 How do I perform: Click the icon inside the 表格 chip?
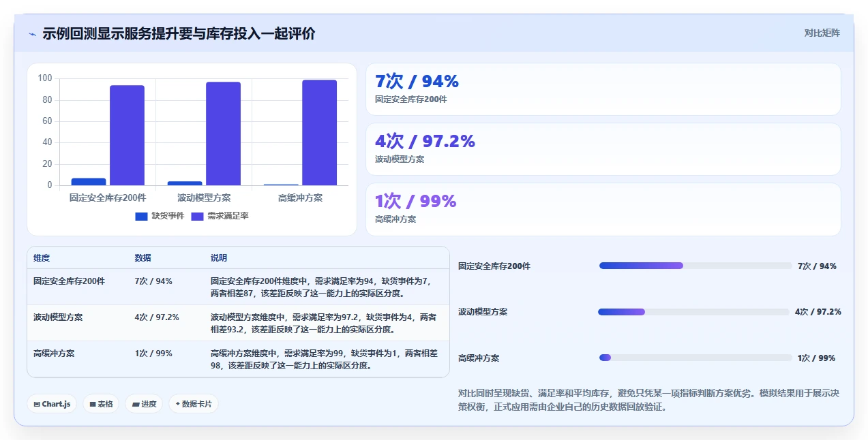(x=92, y=404)
